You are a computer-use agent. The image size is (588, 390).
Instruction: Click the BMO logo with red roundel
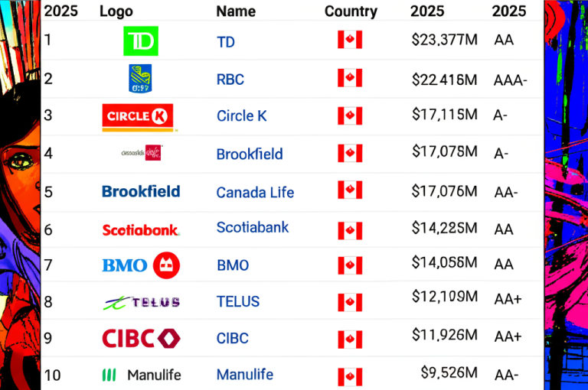(141, 265)
